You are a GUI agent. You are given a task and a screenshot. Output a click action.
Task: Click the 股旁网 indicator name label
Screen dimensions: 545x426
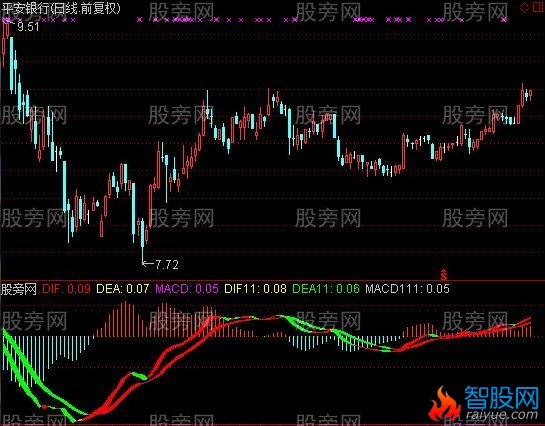(x=19, y=289)
